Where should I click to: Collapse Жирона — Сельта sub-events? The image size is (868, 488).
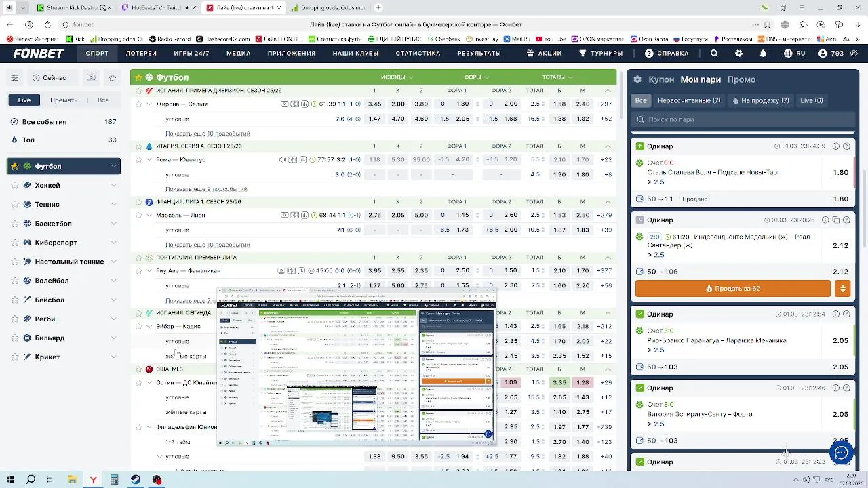[x=149, y=104]
